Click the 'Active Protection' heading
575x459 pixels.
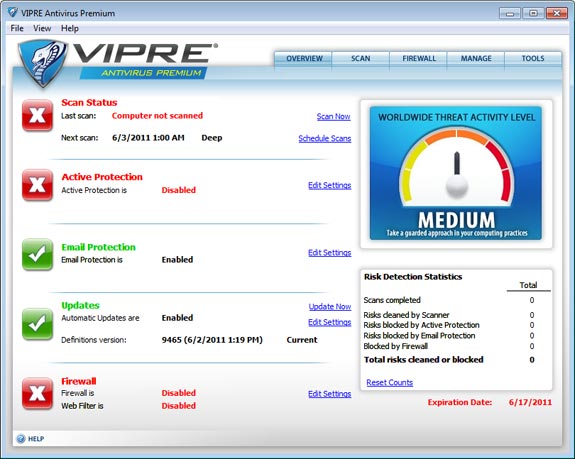pyautogui.click(x=102, y=177)
